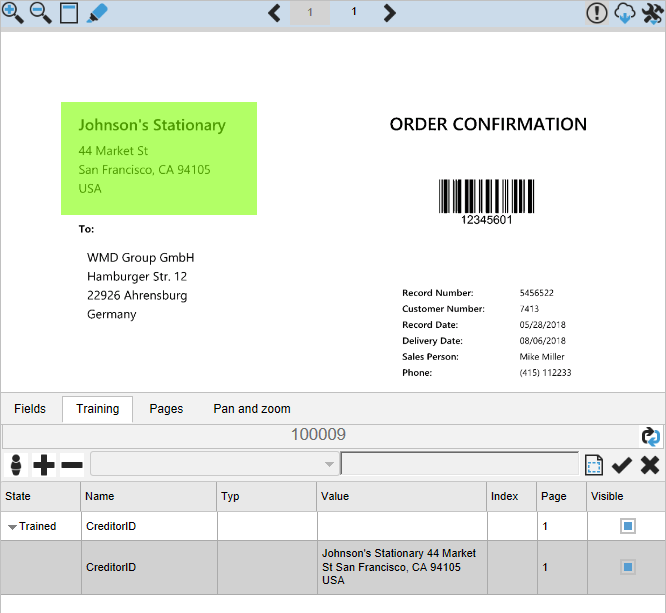666x613 pixels.
Task: Click the phone value (415) 112233
Action: click(545, 373)
